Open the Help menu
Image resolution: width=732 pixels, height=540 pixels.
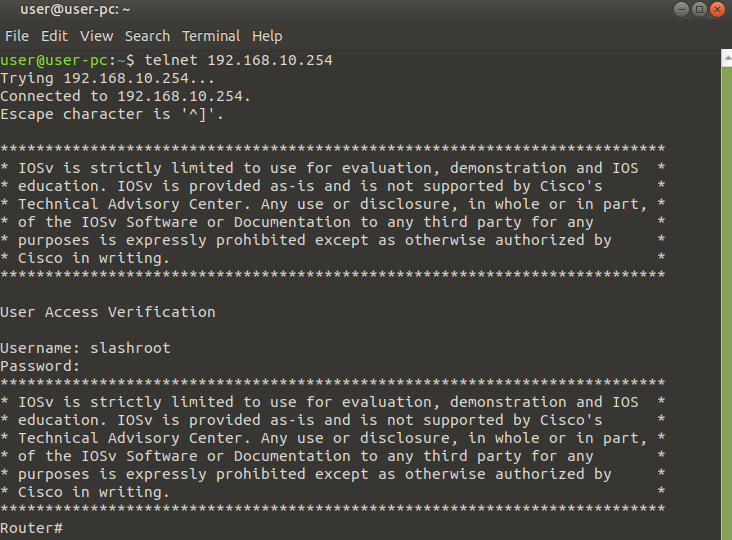point(267,36)
